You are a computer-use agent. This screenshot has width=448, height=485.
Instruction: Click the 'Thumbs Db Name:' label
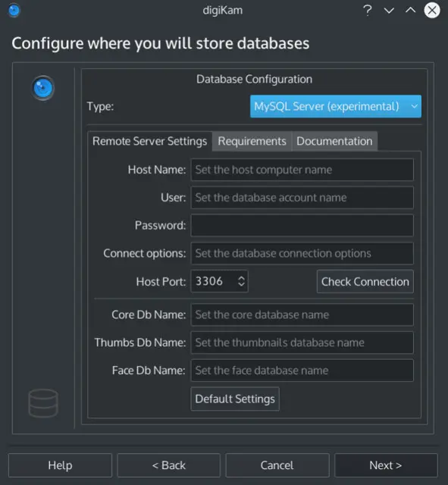[x=140, y=343]
